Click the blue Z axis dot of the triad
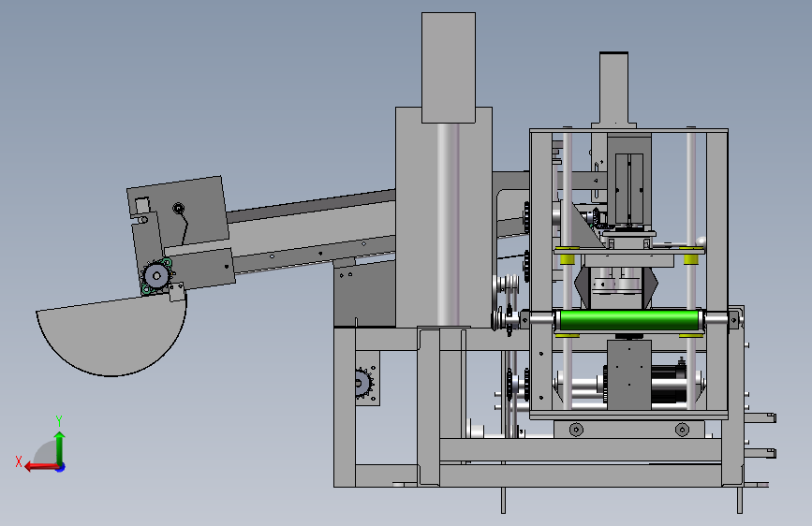The width and height of the screenshot is (812, 526). point(61,467)
